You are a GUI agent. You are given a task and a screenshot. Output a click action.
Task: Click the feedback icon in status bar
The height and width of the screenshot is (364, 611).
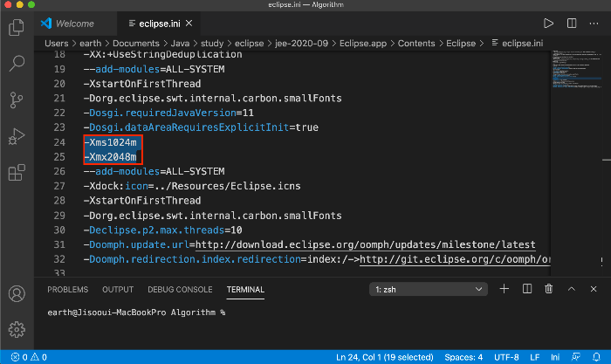point(575,357)
